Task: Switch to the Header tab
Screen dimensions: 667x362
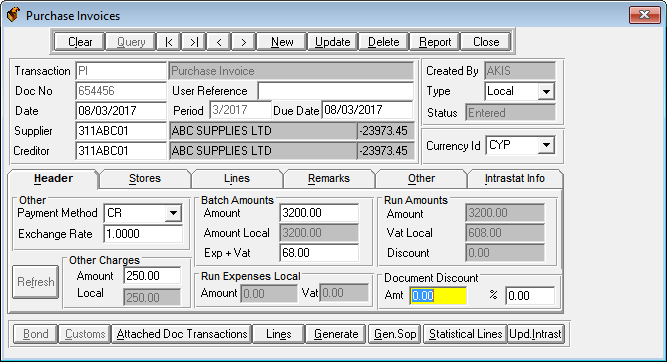Action: 53,178
